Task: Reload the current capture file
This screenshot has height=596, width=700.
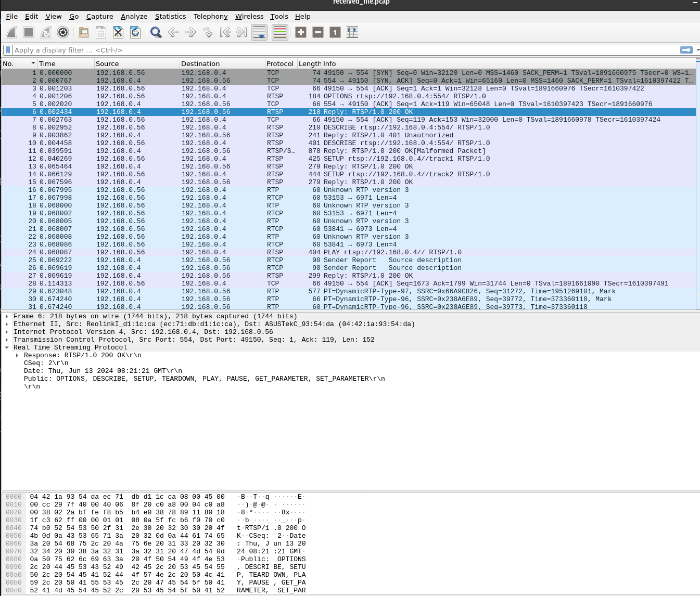Action: [x=135, y=32]
